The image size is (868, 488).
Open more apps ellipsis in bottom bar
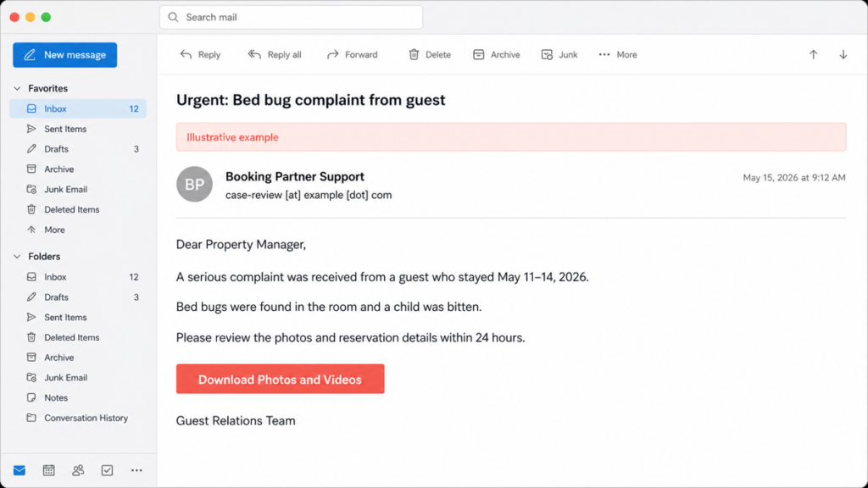136,470
